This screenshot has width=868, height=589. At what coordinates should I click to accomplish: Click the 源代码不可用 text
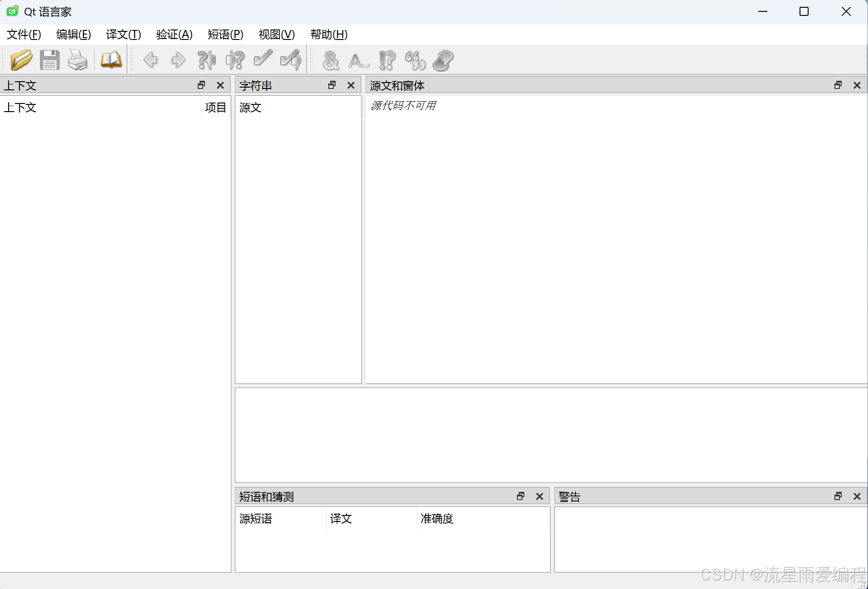coord(403,106)
